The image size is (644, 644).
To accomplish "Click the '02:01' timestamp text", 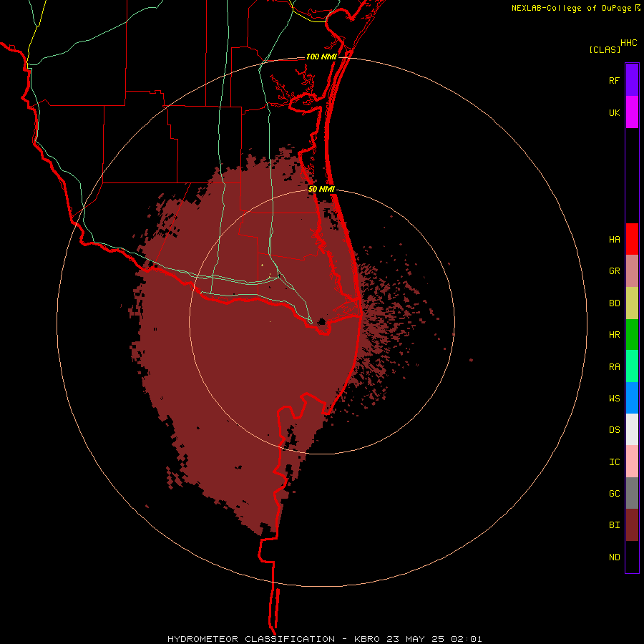I will tap(466, 639).
